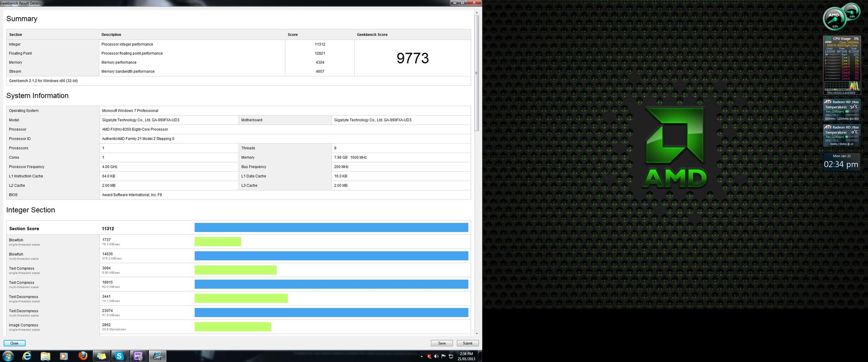Open Skype from the taskbar
Screen dimensions: 868x362
tap(119, 356)
